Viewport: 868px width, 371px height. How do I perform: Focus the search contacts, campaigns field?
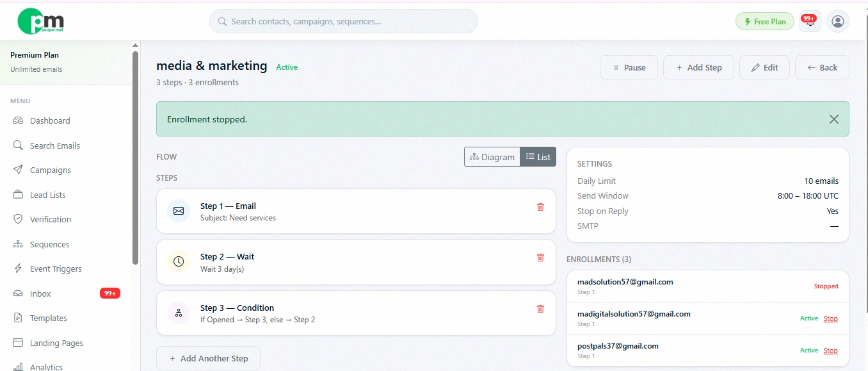(343, 21)
